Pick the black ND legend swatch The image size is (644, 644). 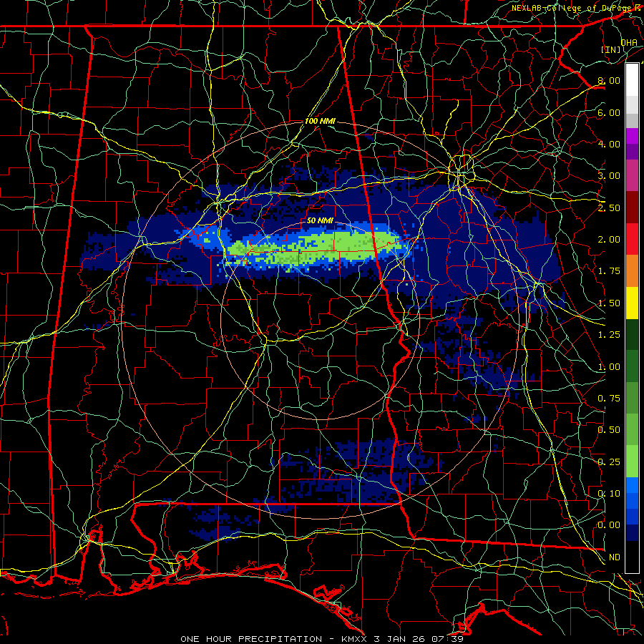(632, 557)
